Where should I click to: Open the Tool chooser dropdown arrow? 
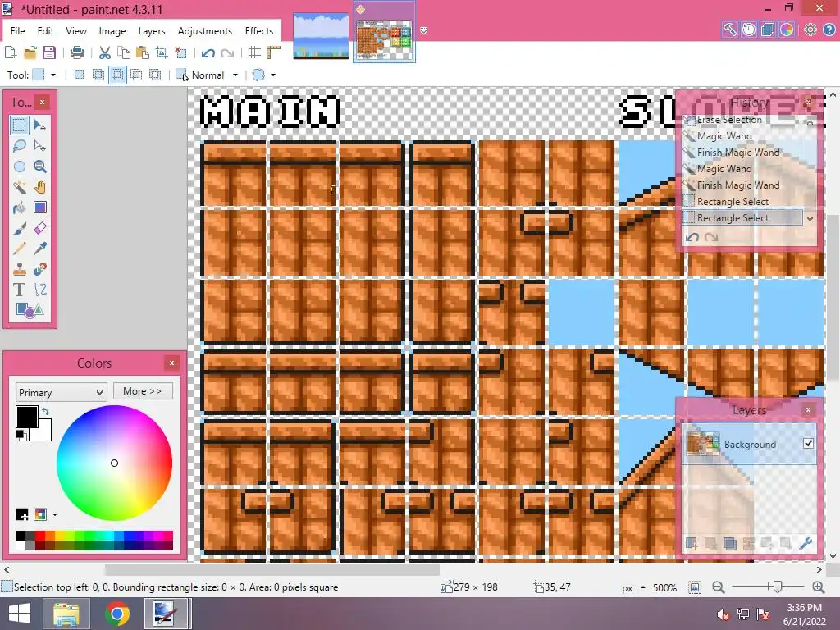coord(53,75)
